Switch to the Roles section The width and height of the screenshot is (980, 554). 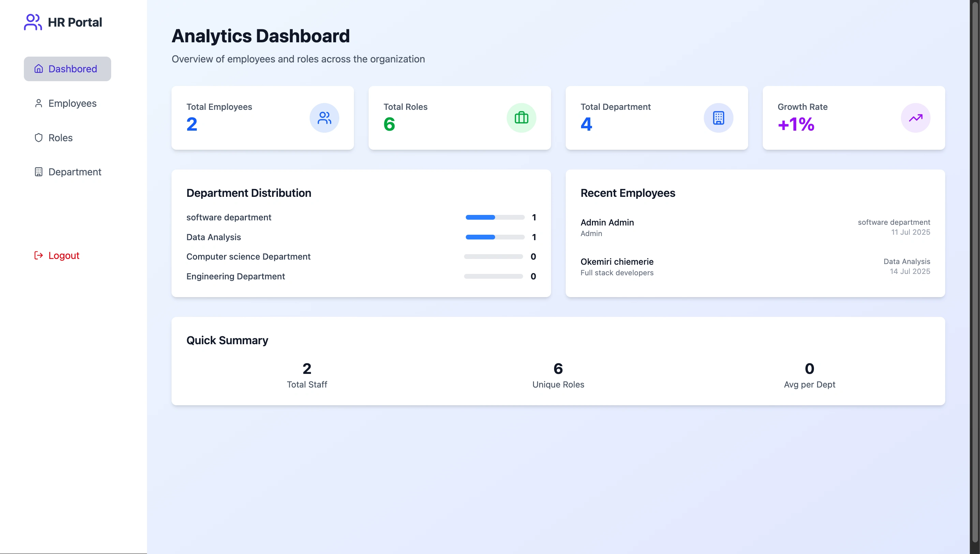[x=60, y=137]
